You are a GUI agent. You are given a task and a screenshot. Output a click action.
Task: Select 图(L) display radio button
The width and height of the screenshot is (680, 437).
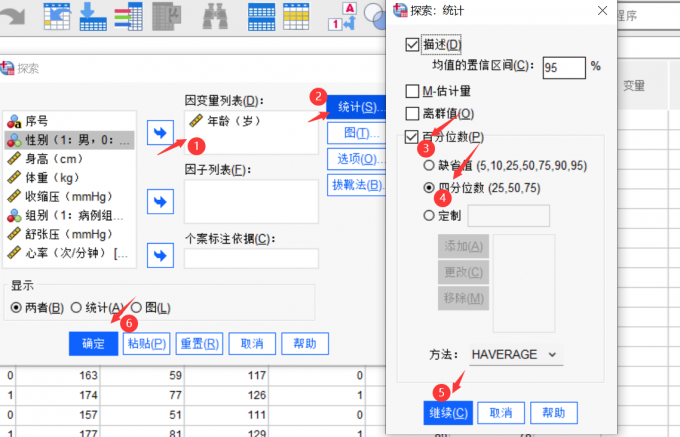pos(136,308)
